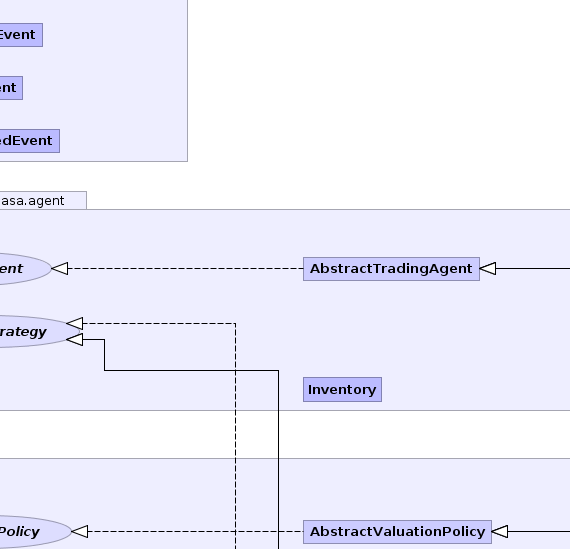This screenshot has height=549, width=570.
Task: Click the inheritance arrowhead right of AbstractValuationPolicy
Action: pyautogui.click(x=500, y=532)
